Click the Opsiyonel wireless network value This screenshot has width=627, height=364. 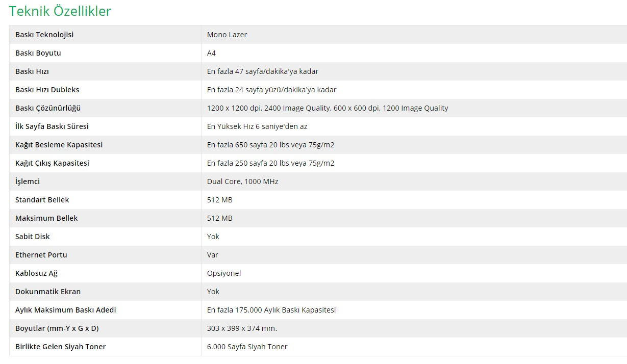pos(224,273)
